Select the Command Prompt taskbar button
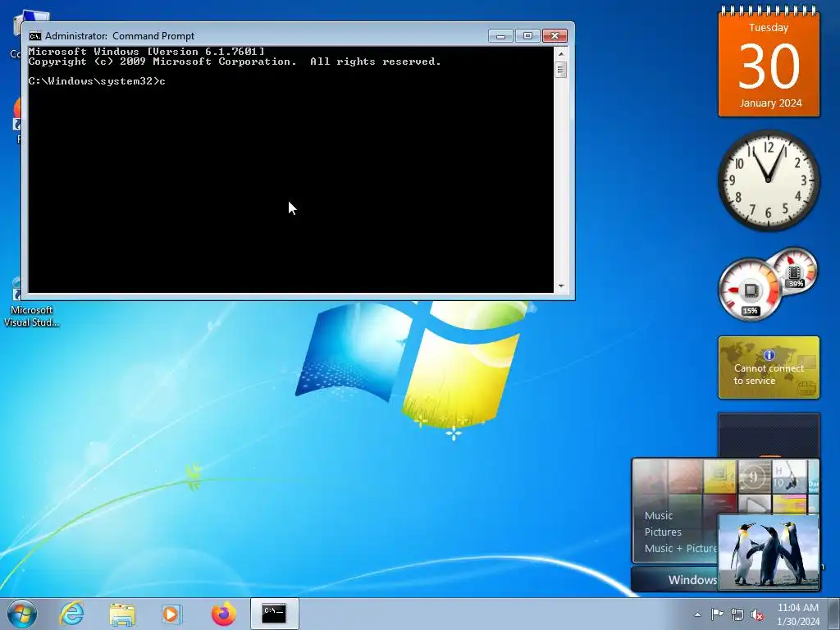Viewport: 840px width, 630px height. coord(274,614)
